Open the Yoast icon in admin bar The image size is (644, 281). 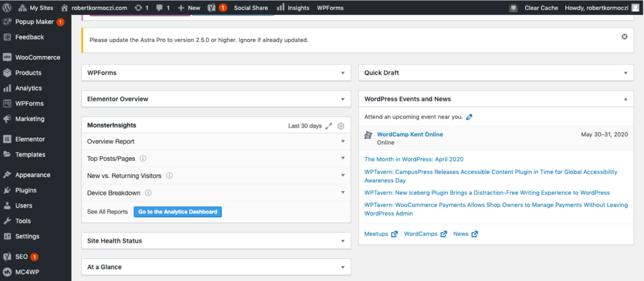[212, 8]
